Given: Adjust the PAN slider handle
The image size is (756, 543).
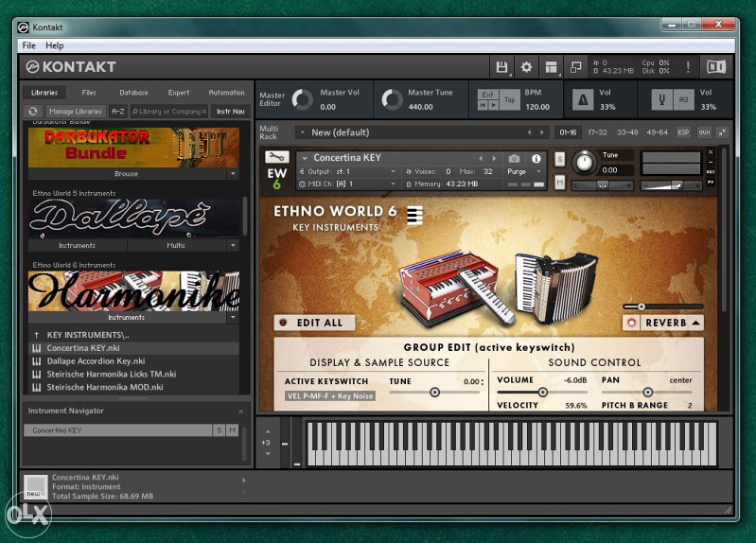Looking at the screenshot, I should pos(647,392).
